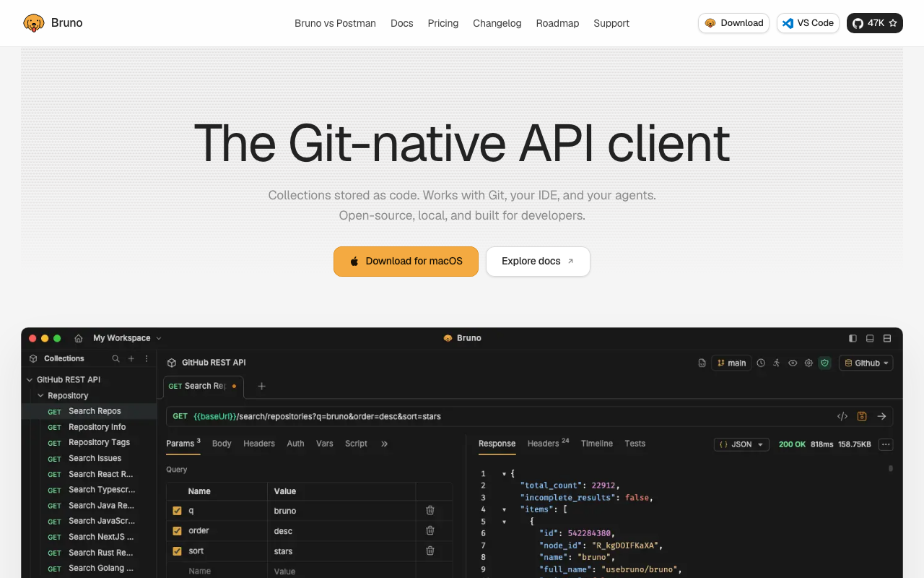Delete the 'order' query parameter row
The image size is (924, 578).
(x=430, y=530)
